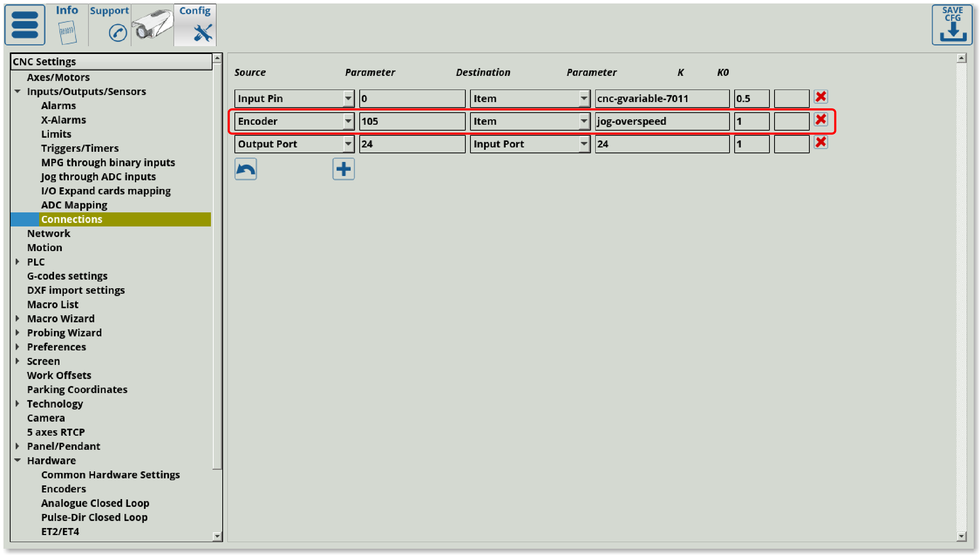The image size is (980, 555).
Task: Expand the PLC tree node
Action: pyautogui.click(x=18, y=262)
